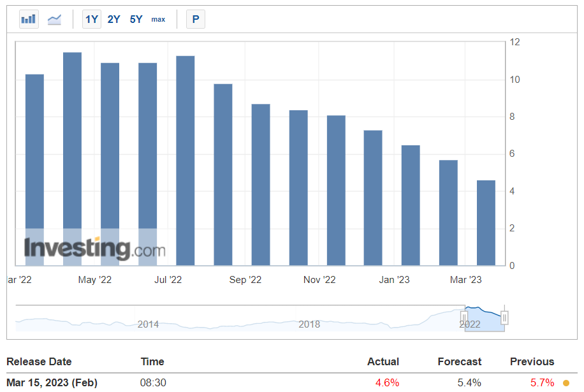Click the left handle of range navigator
Screen dimensions: 584x392
[x=464, y=317]
